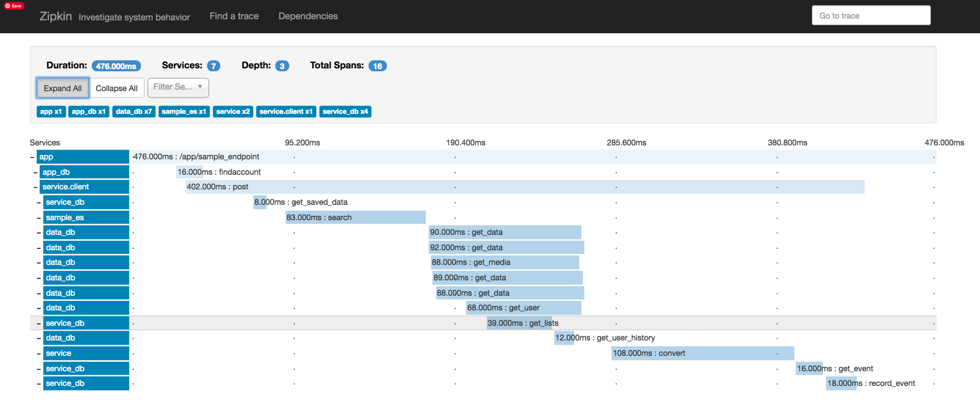
Task: Select the data_db x7 service badge
Action: pos(133,112)
